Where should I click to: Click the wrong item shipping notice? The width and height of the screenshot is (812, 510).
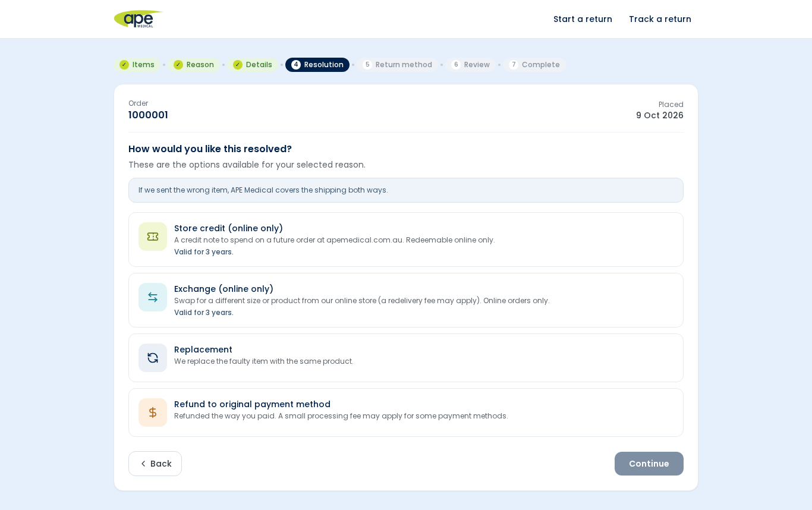point(406,190)
